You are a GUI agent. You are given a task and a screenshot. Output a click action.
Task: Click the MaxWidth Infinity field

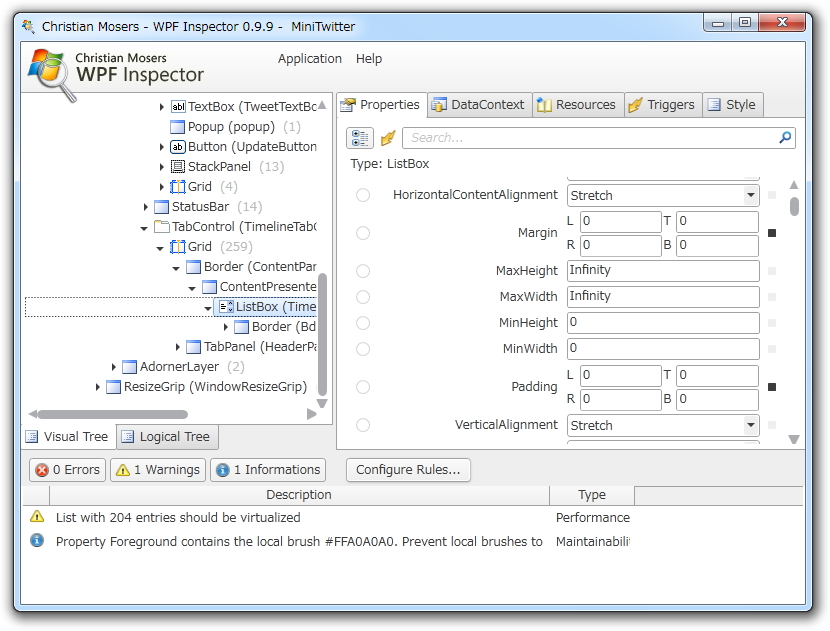pyautogui.click(x=663, y=297)
